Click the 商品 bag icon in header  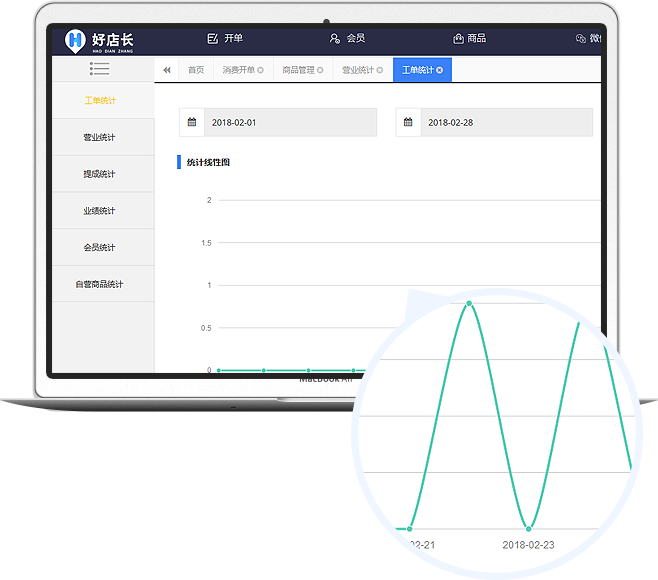[458, 39]
